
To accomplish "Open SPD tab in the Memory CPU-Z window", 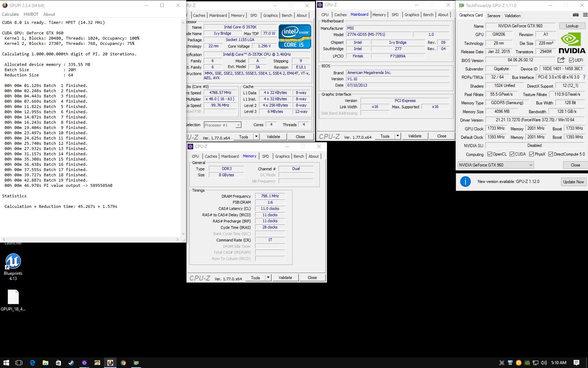I will pyautogui.click(x=266, y=156).
